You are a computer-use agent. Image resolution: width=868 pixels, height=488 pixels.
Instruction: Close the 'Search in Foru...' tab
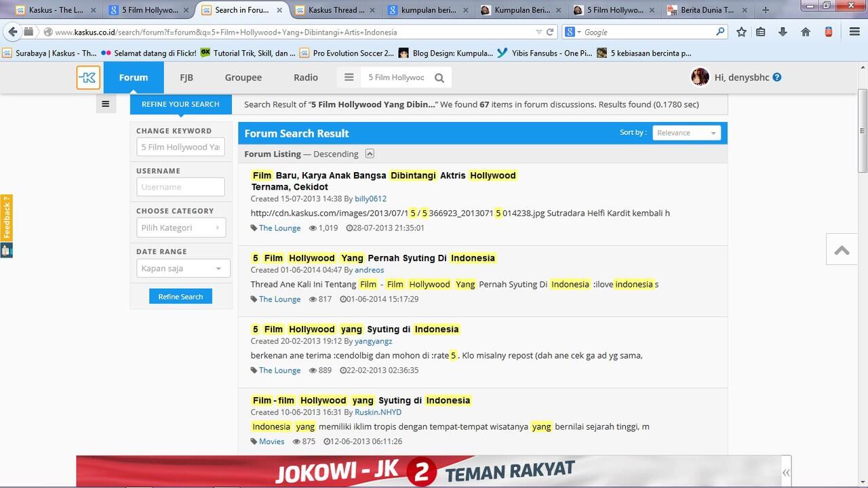279,10
